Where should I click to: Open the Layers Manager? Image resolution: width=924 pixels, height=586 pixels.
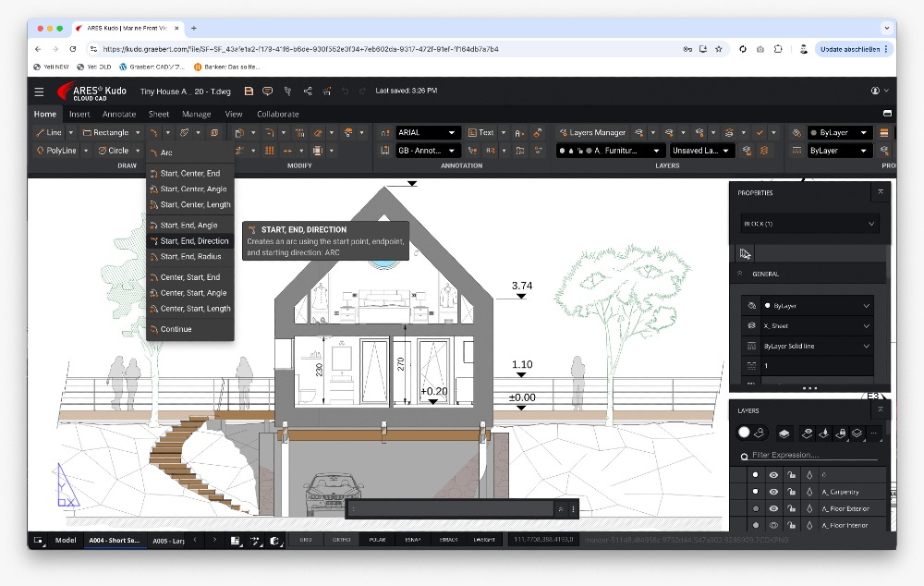click(x=592, y=133)
